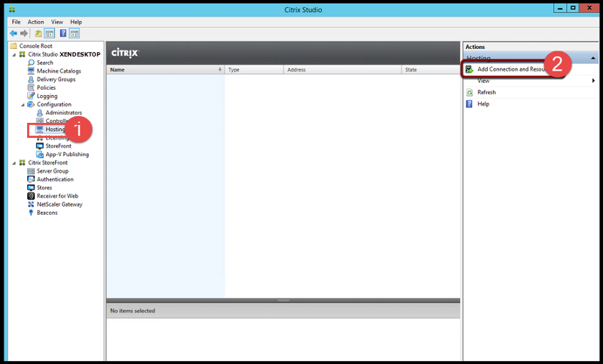The height and width of the screenshot is (364, 603).
Task: Click the App-V Publishing icon
Action: point(40,154)
